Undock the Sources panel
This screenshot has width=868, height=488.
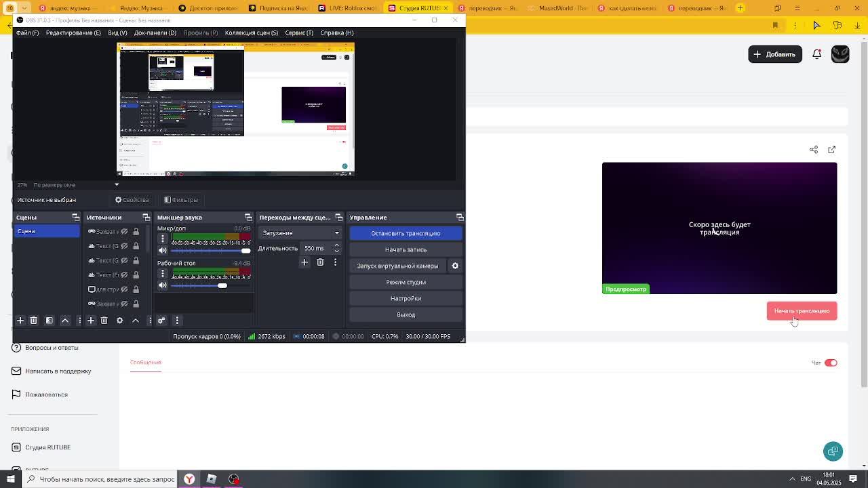tap(146, 218)
